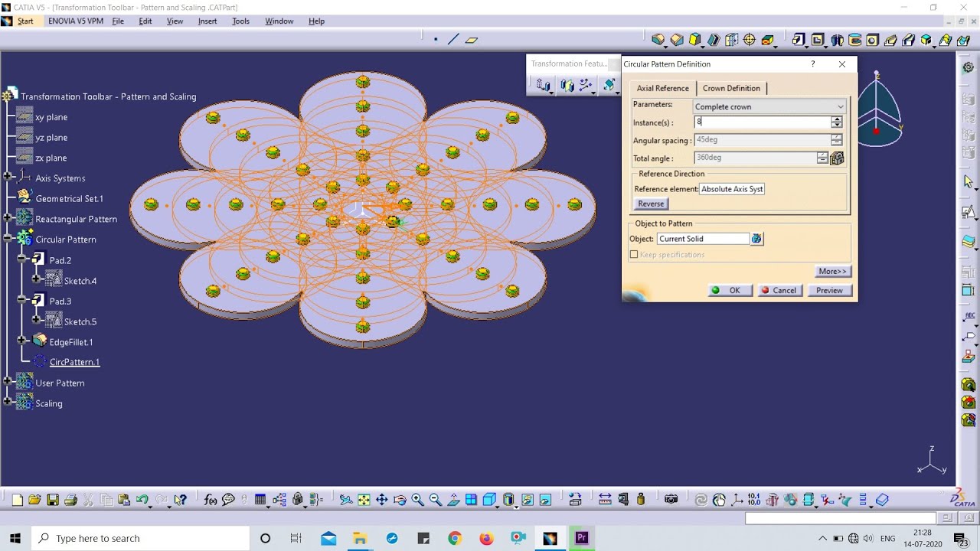Image resolution: width=980 pixels, height=551 pixels.
Task: Click the What's This help icon
Action: click(x=181, y=500)
